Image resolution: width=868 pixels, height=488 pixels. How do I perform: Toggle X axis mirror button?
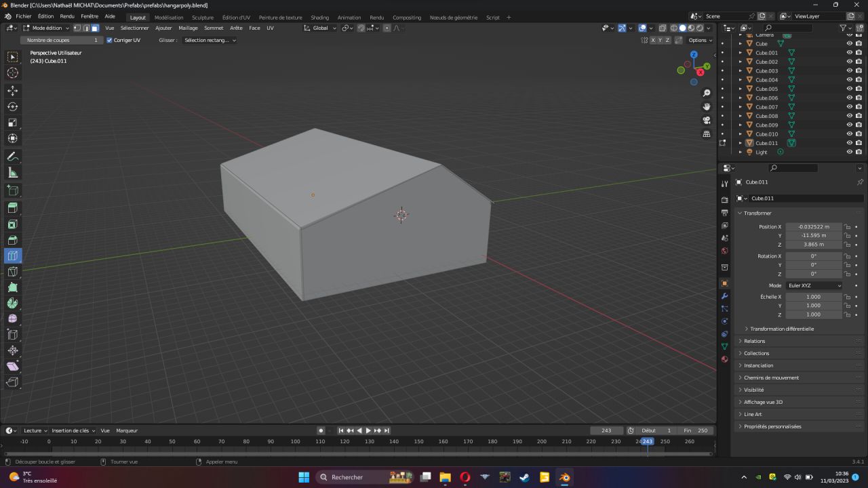[x=653, y=40]
